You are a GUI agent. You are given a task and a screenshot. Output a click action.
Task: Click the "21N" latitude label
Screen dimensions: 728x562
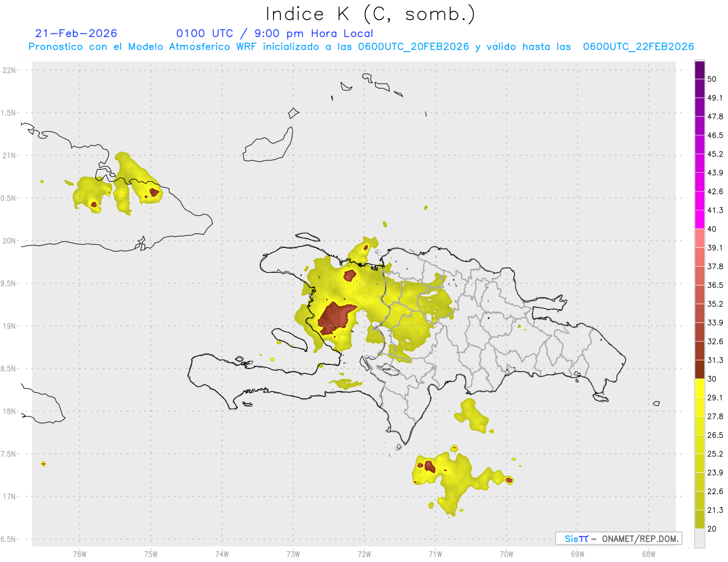tap(10, 155)
